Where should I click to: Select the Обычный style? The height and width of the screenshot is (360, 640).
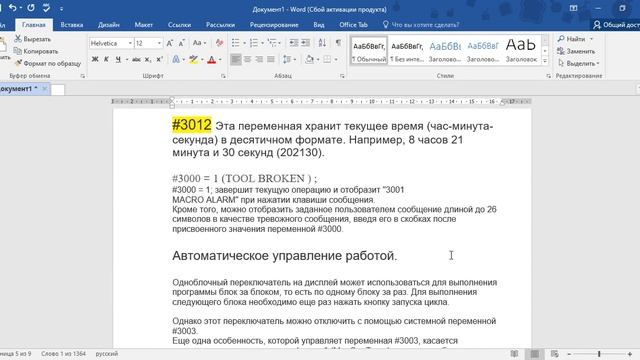[x=369, y=51]
